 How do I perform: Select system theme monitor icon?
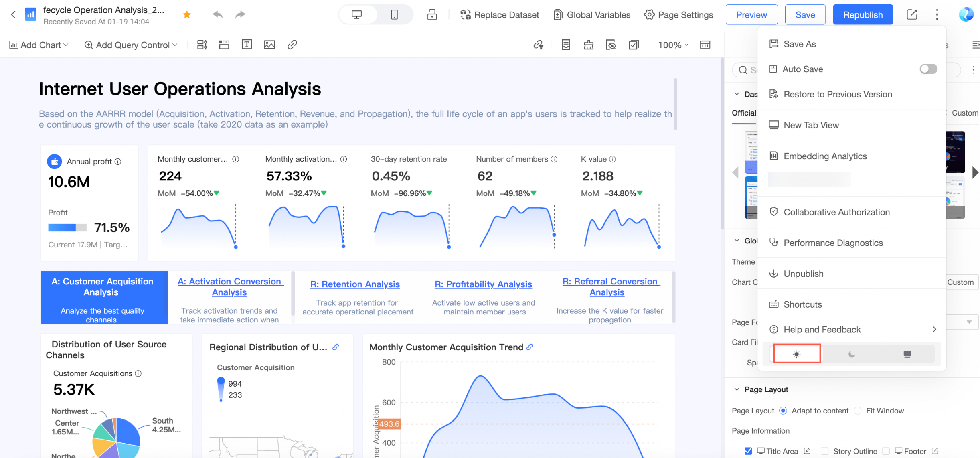(x=907, y=354)
